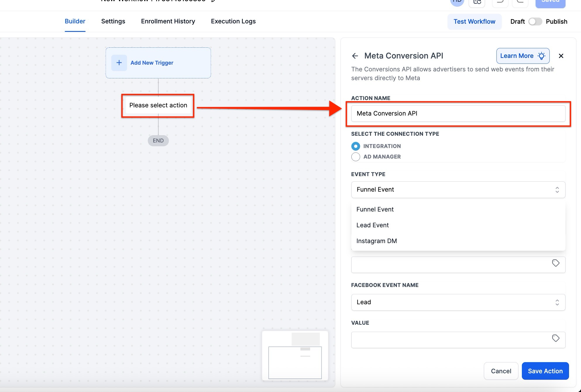
Task: Click tag icon in field above Facebook Event Name
Action: tap(556, 263)
